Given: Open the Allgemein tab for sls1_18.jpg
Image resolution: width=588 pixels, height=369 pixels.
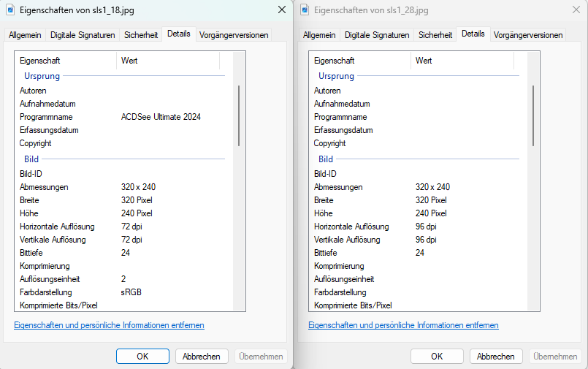Looking at the screenshot, I should point(25,34).
